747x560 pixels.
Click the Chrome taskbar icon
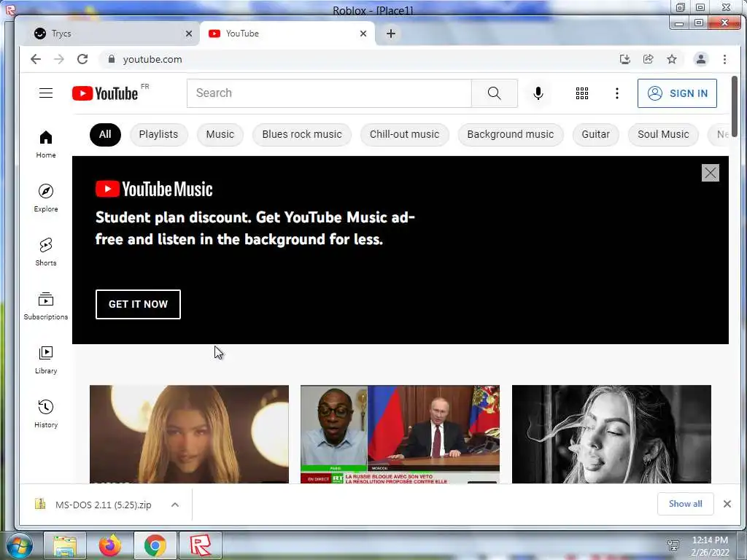(x=155, y=545)
